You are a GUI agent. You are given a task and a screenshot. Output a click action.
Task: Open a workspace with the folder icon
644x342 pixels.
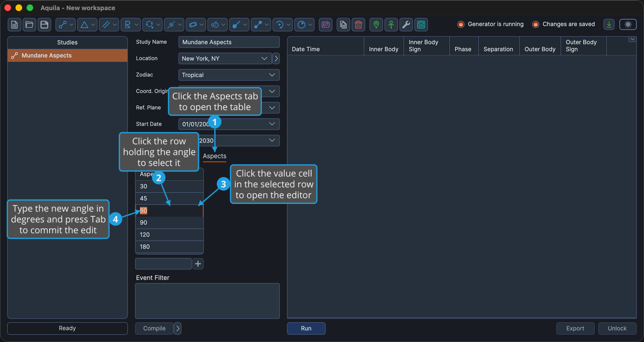coord(29,25)
